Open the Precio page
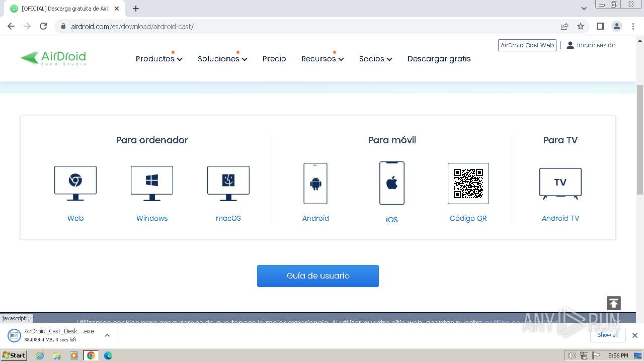644x362 pixels. pyautogui.click(x=274, y=59)
